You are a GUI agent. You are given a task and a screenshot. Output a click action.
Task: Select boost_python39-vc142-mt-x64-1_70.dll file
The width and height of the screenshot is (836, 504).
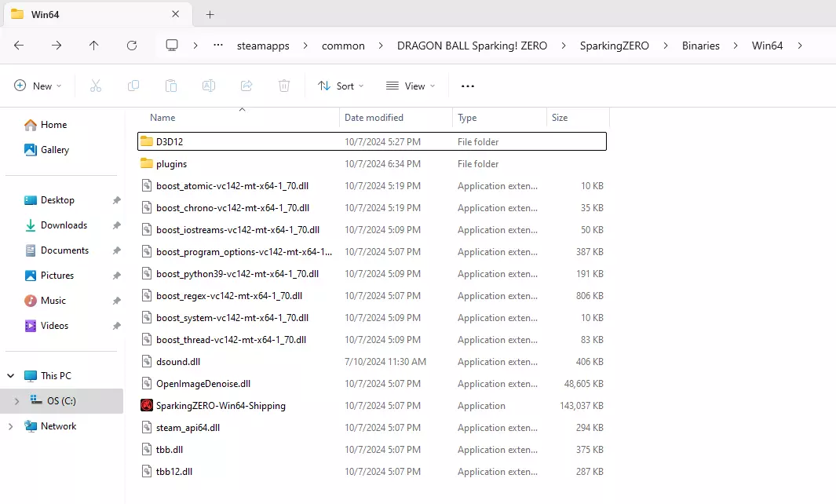pyautogui.click(x=371, y=274)
